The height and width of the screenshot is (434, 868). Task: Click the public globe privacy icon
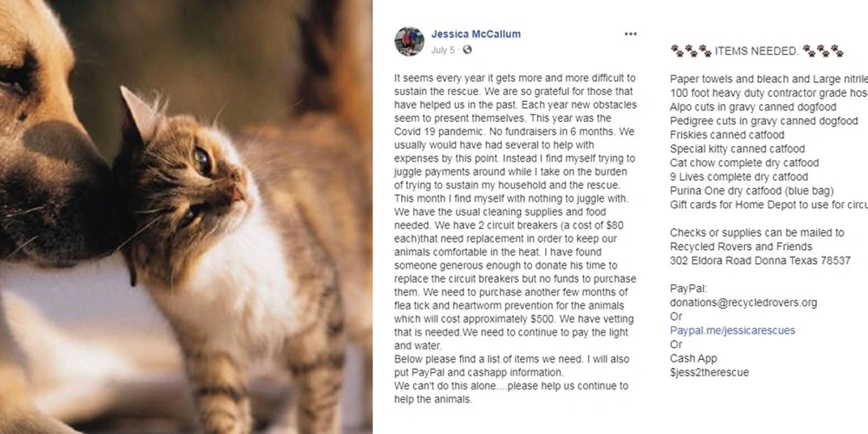coord(468,50)
